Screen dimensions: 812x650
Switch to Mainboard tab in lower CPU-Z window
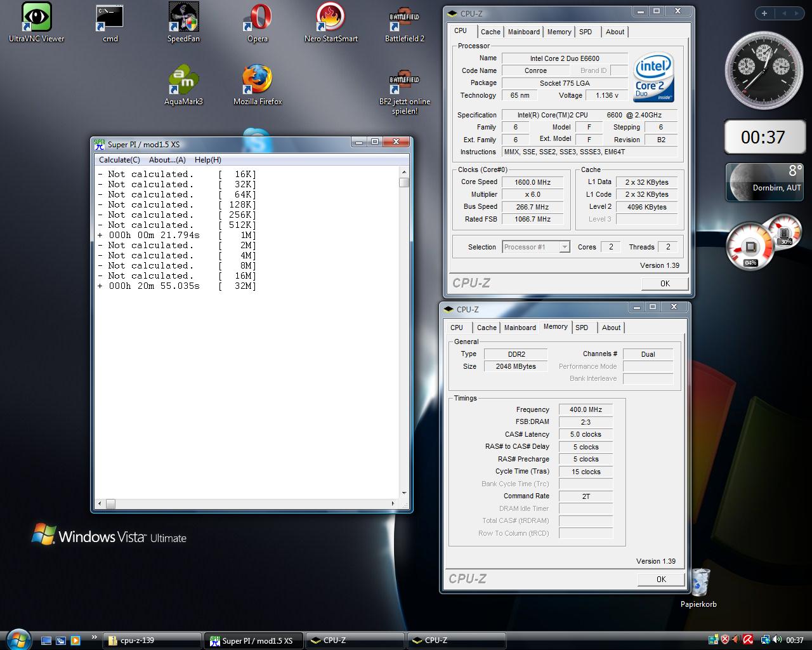pos(520,328)
